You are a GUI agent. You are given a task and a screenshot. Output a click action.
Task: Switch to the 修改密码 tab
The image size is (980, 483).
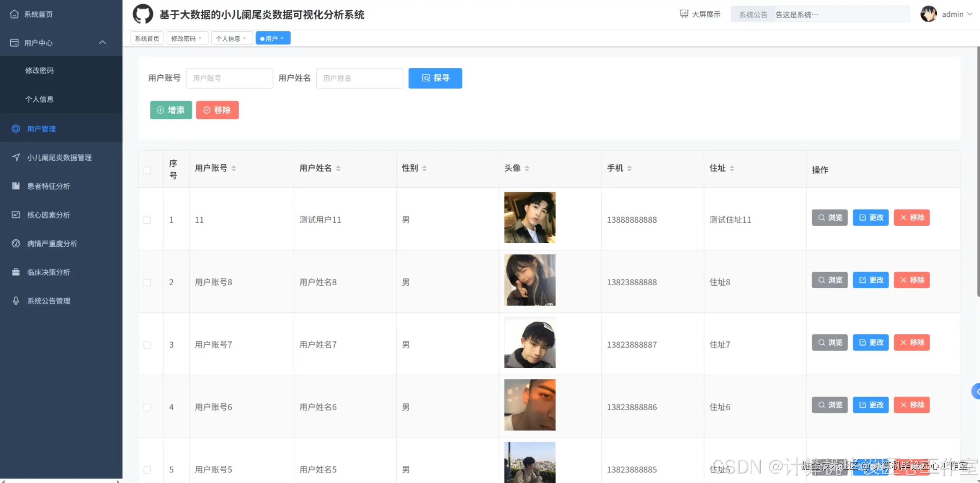click(184, 38)
